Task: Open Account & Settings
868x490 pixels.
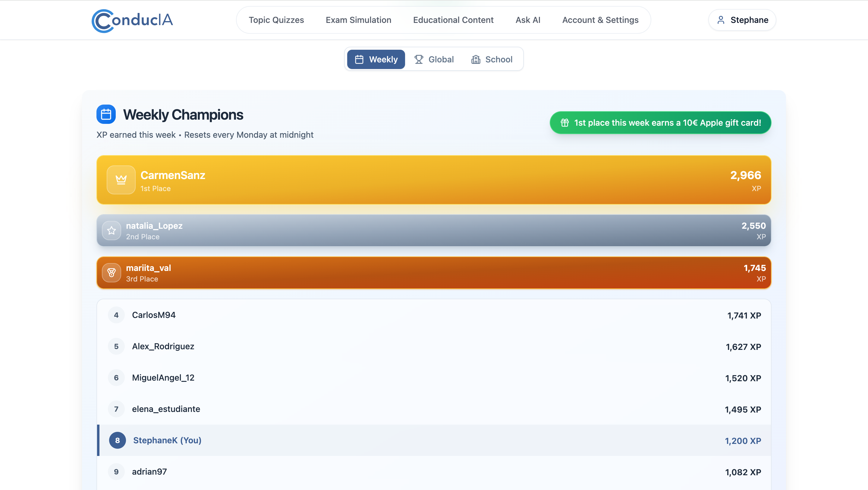Action: 600,20
